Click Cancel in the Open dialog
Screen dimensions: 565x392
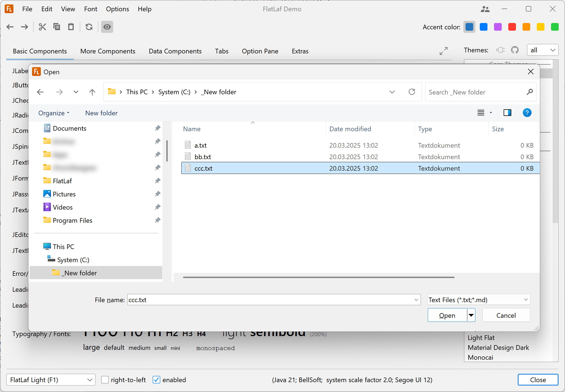(506, 315)
